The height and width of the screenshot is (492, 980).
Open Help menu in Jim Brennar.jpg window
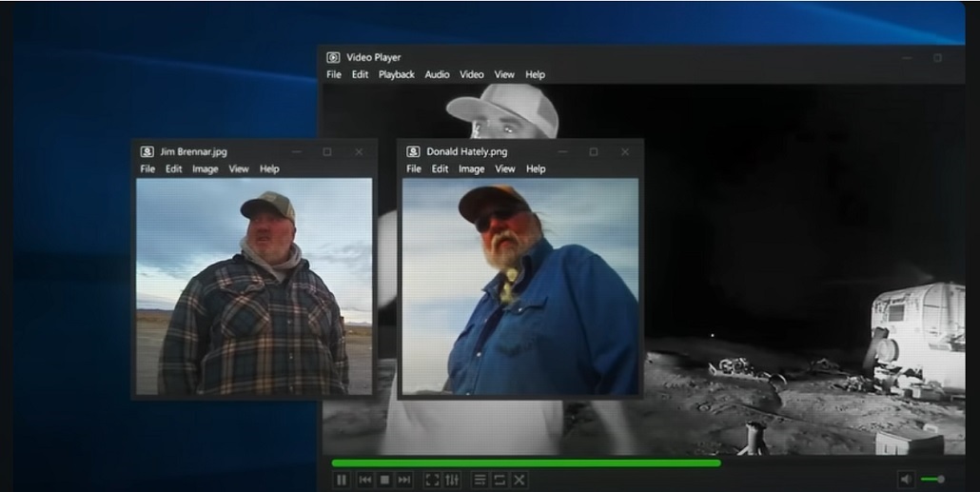(269, 168)
